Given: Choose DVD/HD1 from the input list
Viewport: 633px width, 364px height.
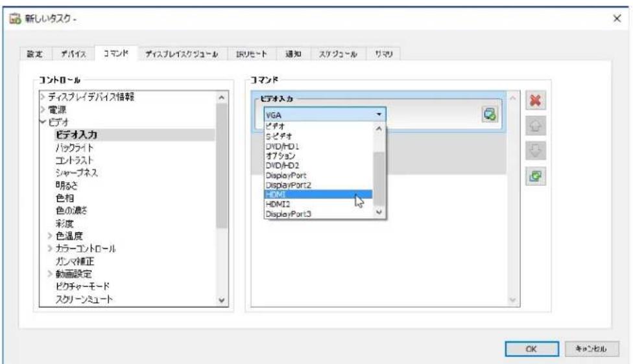Looking at the screenshot, I should 318,146.
